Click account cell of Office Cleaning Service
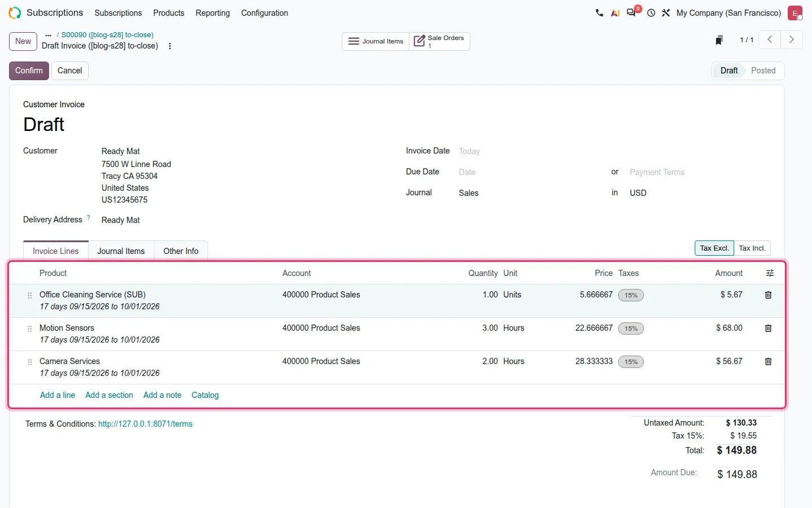The image size is (812, 508). click(x=321, y=295)
